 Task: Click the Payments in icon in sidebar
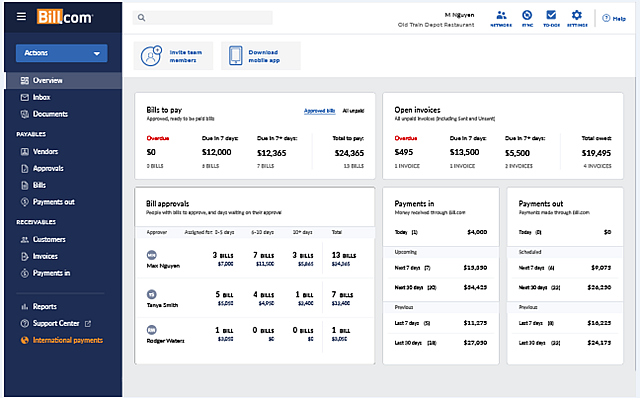[25, 273]
